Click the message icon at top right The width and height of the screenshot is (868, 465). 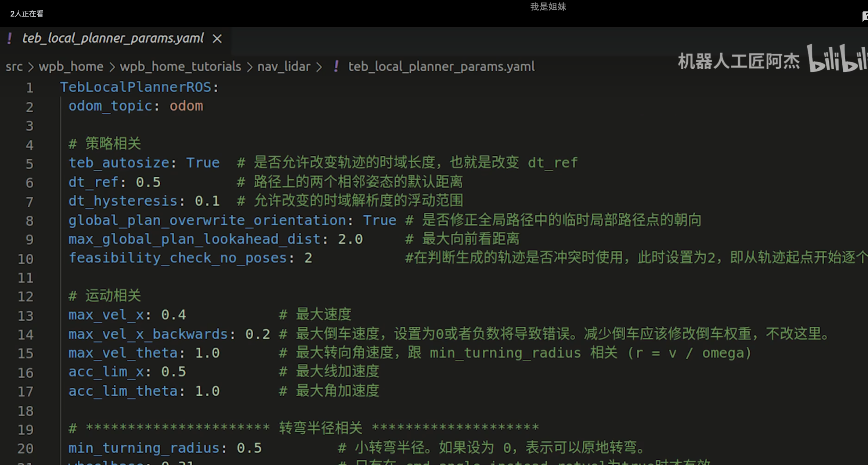pyautogui.click(x=865, y=16)
